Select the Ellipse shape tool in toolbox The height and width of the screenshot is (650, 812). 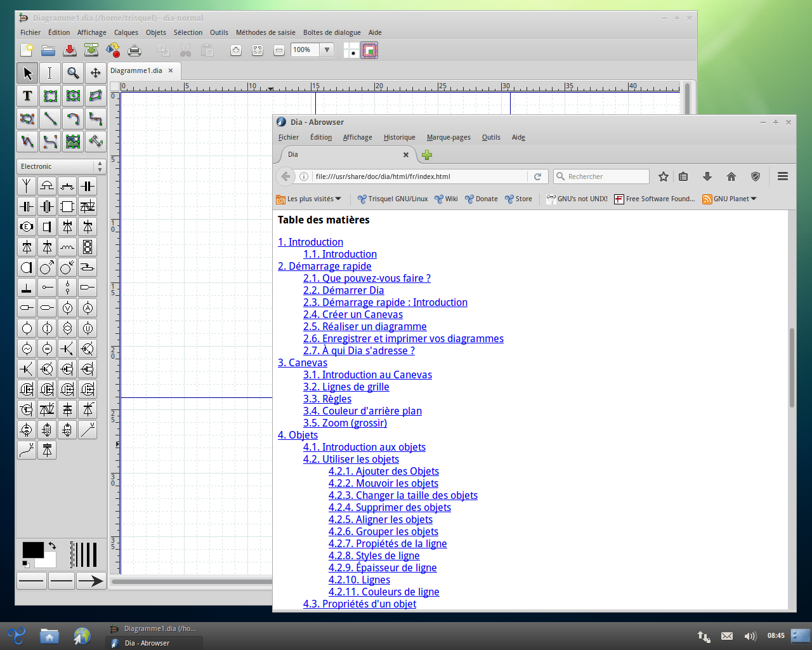(73, 96)
